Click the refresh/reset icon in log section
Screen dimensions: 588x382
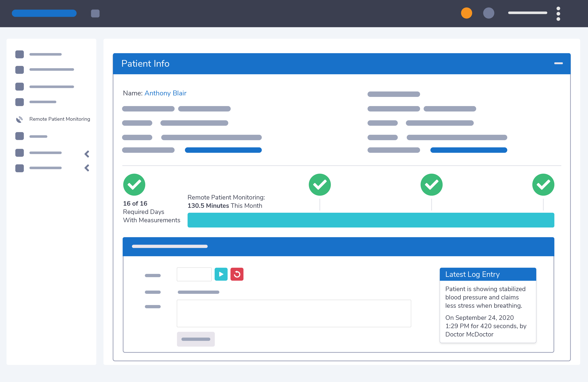pyautogui.click(x=237, y=274)
